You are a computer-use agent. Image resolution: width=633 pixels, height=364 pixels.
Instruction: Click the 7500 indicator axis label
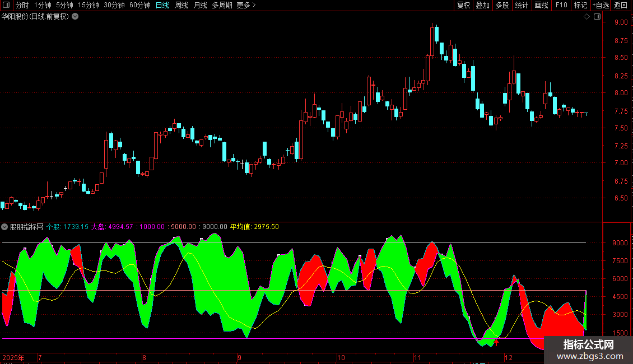click(x=620, y=261)
